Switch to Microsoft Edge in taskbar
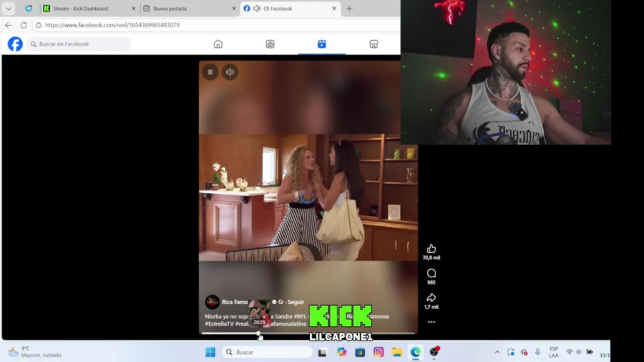 (416, 352)
